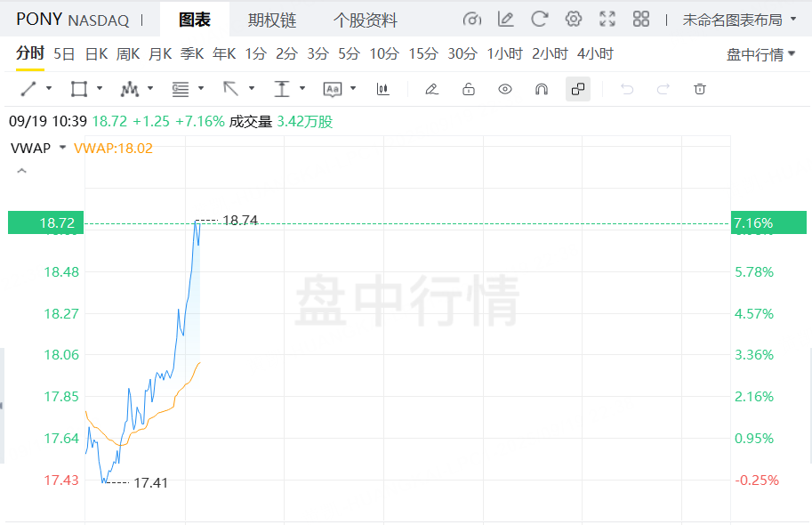Screen dimensions: 812x525
Task: Click the 18.72 current price label
Action: (45, 222)
